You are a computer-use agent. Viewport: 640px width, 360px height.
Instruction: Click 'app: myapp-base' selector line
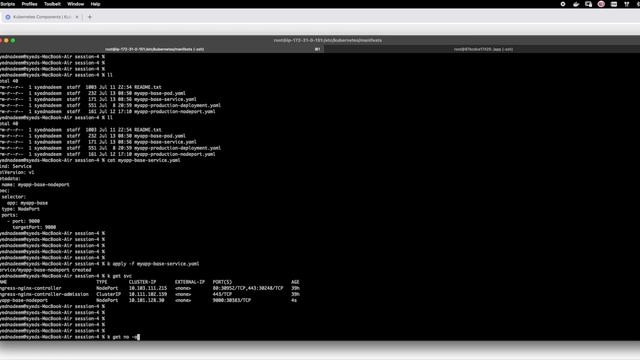(27, 203)
